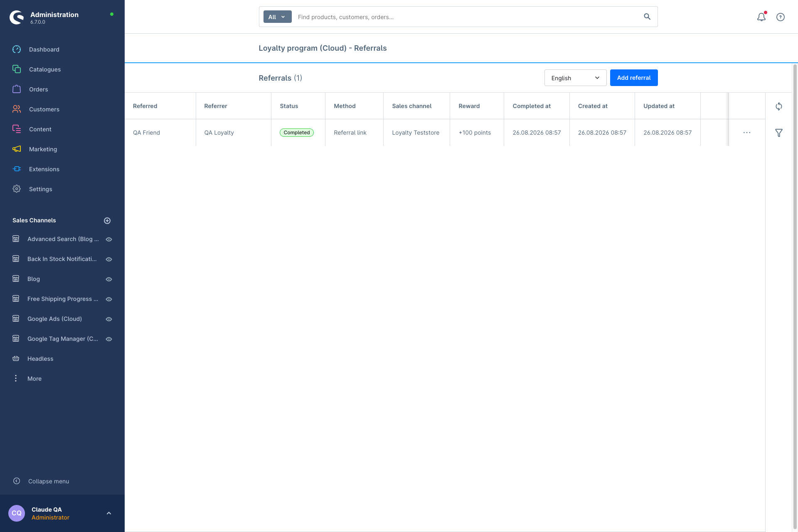Click the Marketing megaphone icon

click(17, 149)
